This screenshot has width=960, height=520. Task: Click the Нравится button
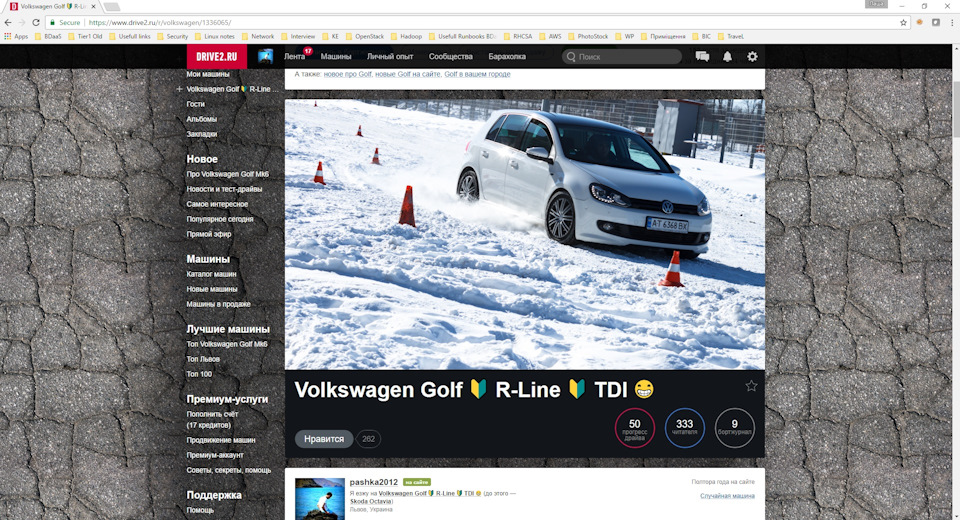(324, 439)
